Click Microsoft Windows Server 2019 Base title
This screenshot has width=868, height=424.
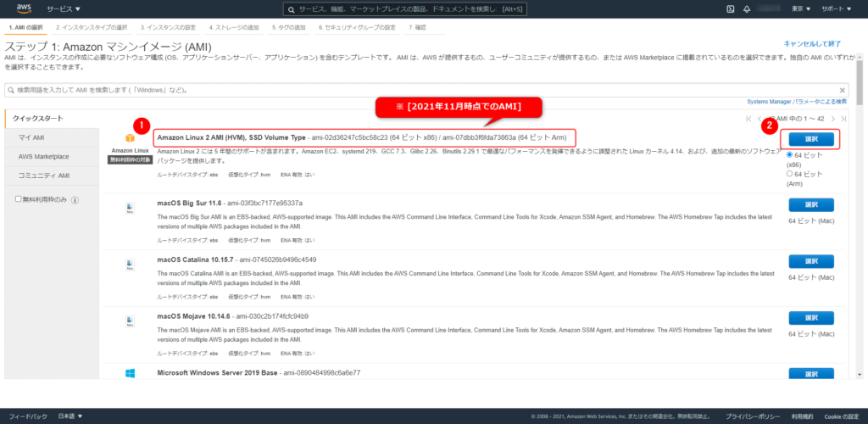[x=217, y=372]
